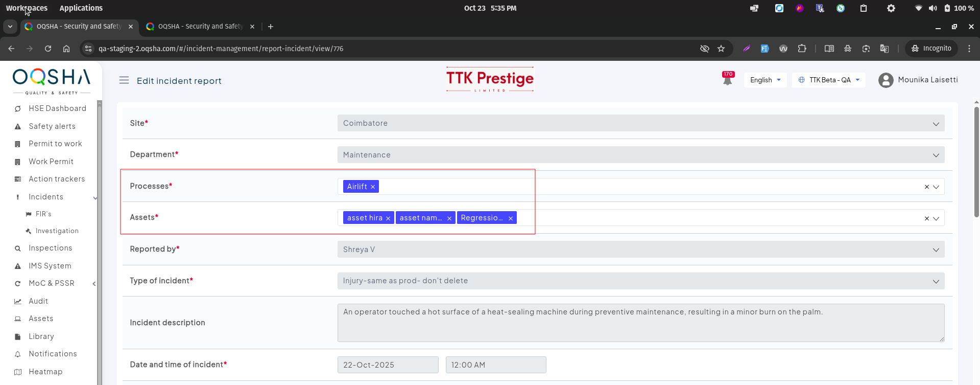Open the FIR's sidebar link
The width and height of the screenshot is (980, 385).
pos(43,214)
